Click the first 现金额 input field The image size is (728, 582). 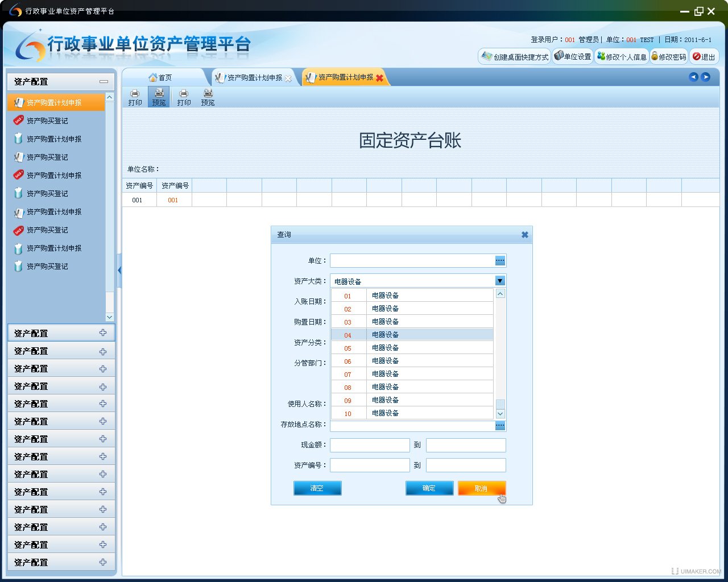(x=370, y=445)
